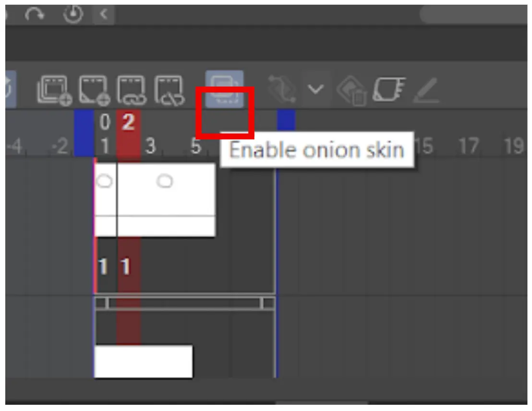Screen dimensions: 532x411
Task: Click the redo arrow icon
Action: tap(34, 14)
